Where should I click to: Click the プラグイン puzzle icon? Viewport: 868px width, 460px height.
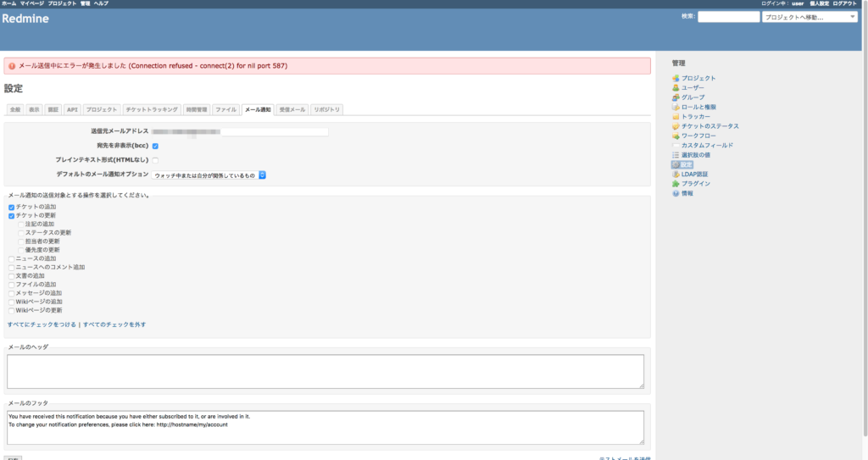click(x=676, y=184)
